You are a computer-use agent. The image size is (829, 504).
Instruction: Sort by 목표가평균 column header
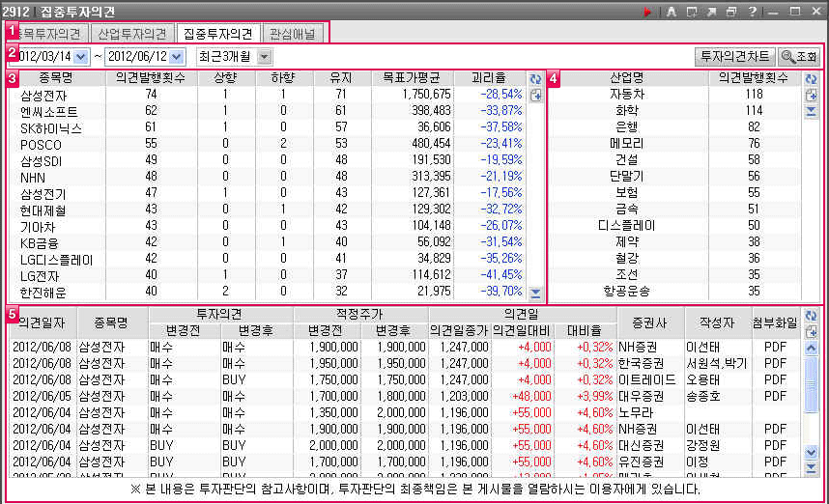(413, 77)
